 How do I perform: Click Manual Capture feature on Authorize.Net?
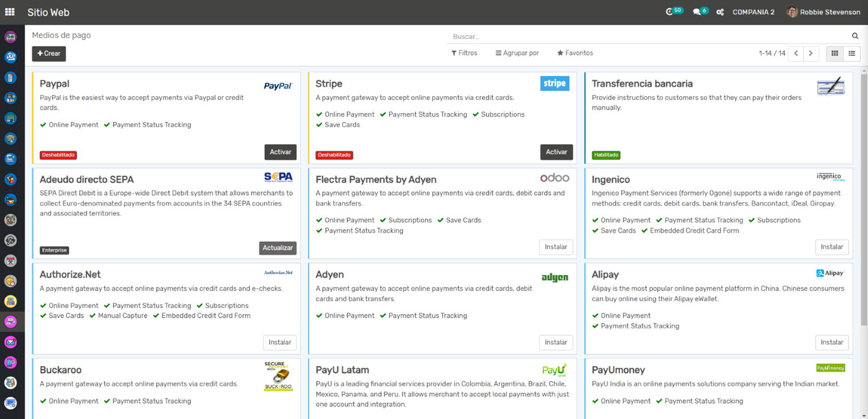click(118, 316)
